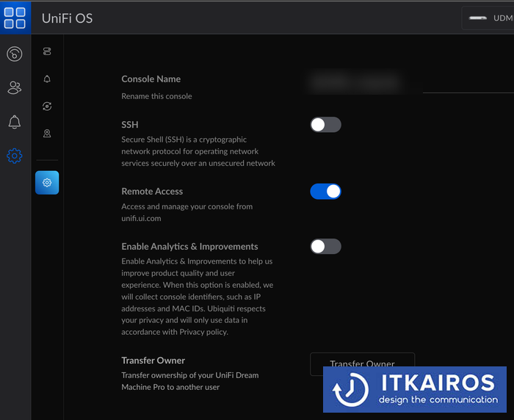Image resolution: width=514 pixels, height=420 pixels.
Task: Click the 'Remote Access' heading label
Action: 152,192
